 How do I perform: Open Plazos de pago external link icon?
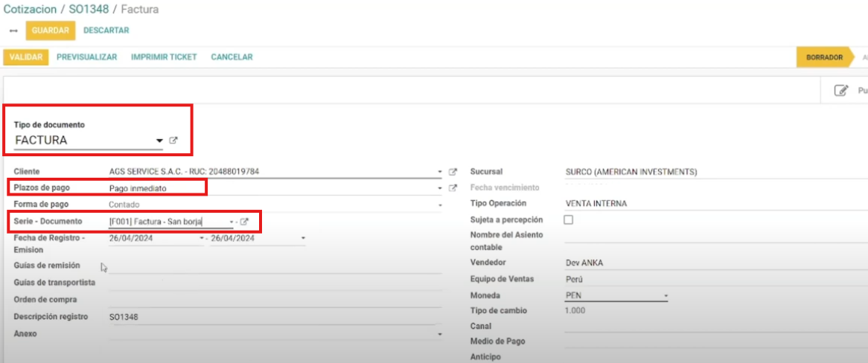point(453,188)
